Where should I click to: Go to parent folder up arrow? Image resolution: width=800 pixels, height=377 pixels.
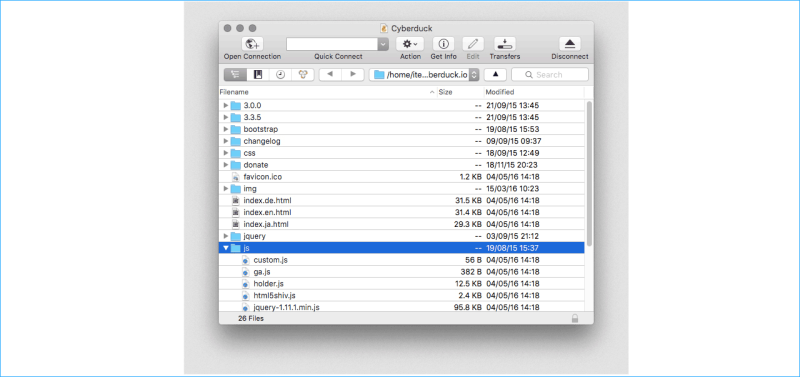(x=495, y=74)
